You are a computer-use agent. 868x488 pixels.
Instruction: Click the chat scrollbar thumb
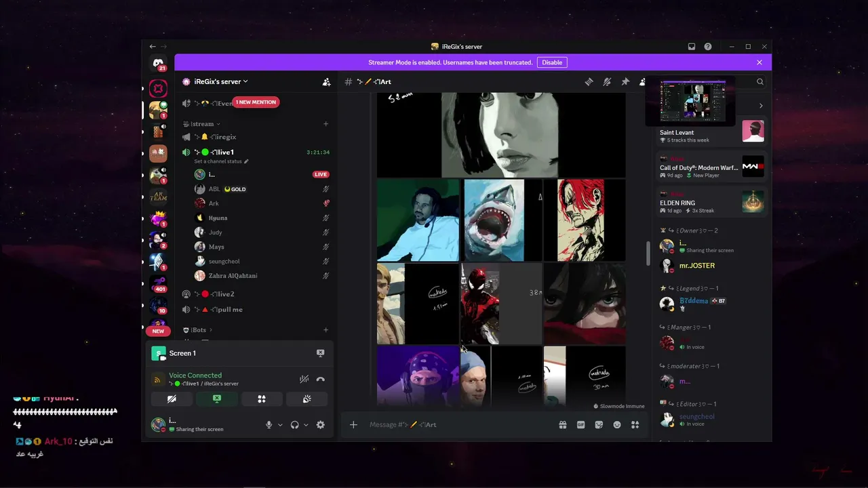pos(648,253)
